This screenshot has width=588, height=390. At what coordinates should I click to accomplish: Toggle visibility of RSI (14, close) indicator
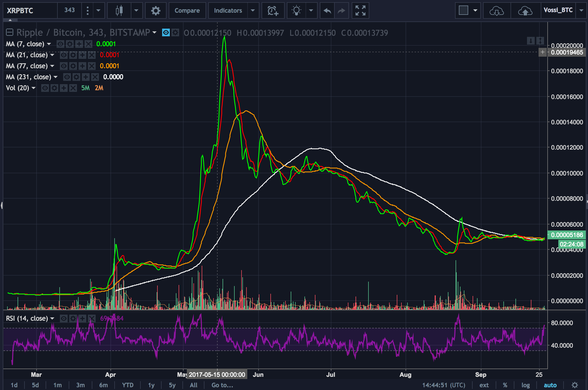(64, 318)
